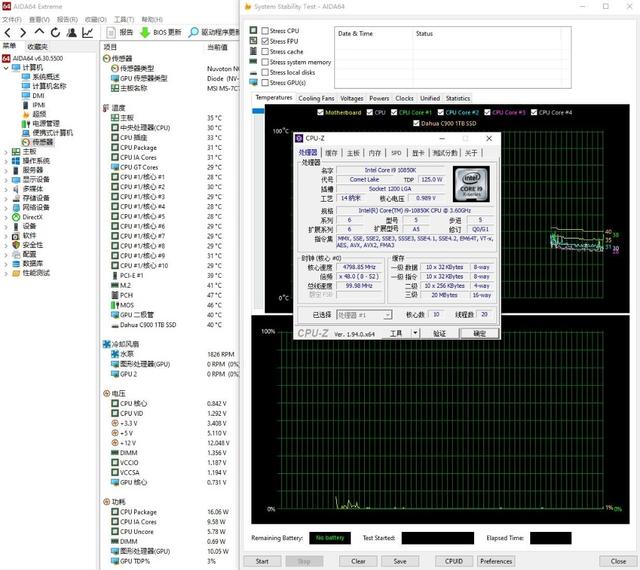Go back with the AIDA64 toolbar back arrow
Viewport: 640px width, 570px height.
tap(8, 33)
